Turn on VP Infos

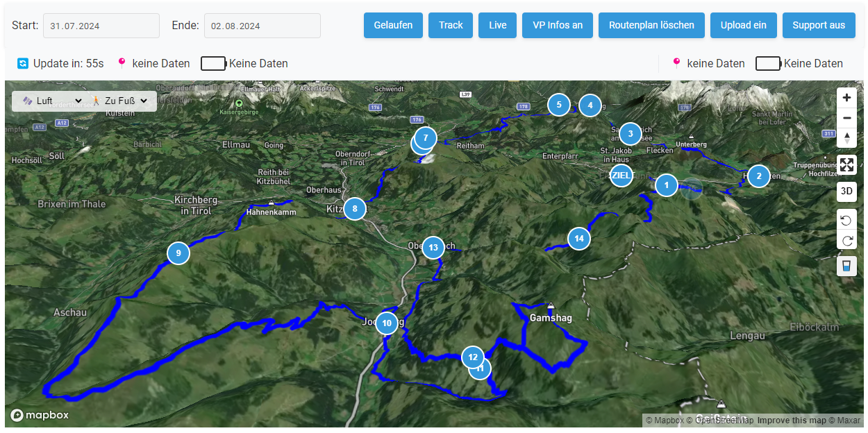558,25
